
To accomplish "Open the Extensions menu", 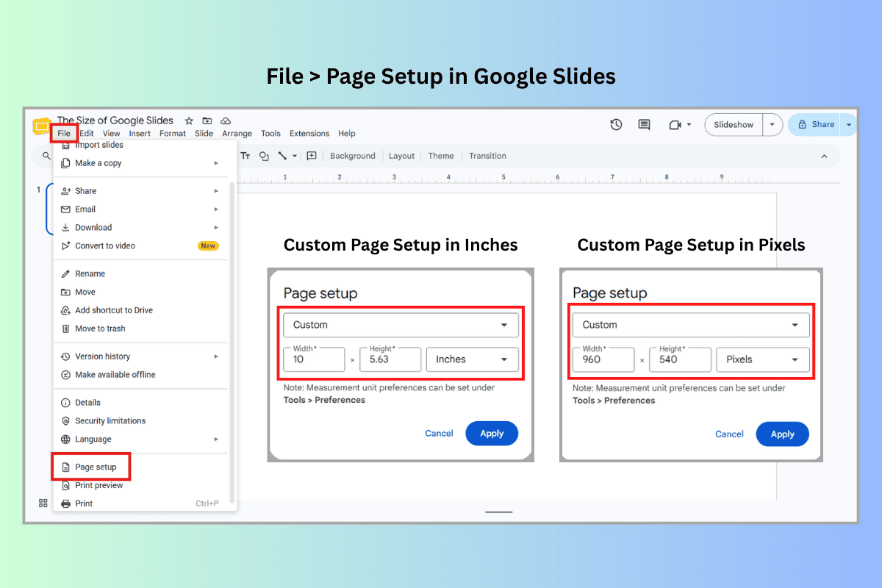I will coord(309,134).
